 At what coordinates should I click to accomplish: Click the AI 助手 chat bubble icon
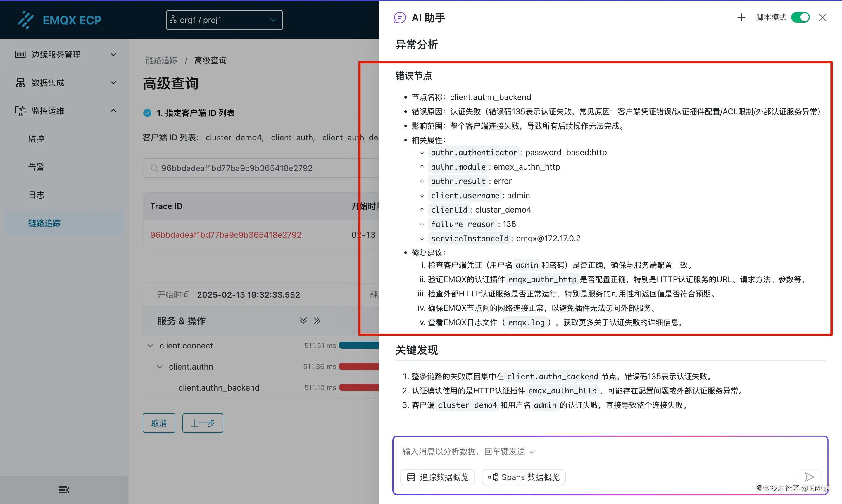[x=400, y=17]
